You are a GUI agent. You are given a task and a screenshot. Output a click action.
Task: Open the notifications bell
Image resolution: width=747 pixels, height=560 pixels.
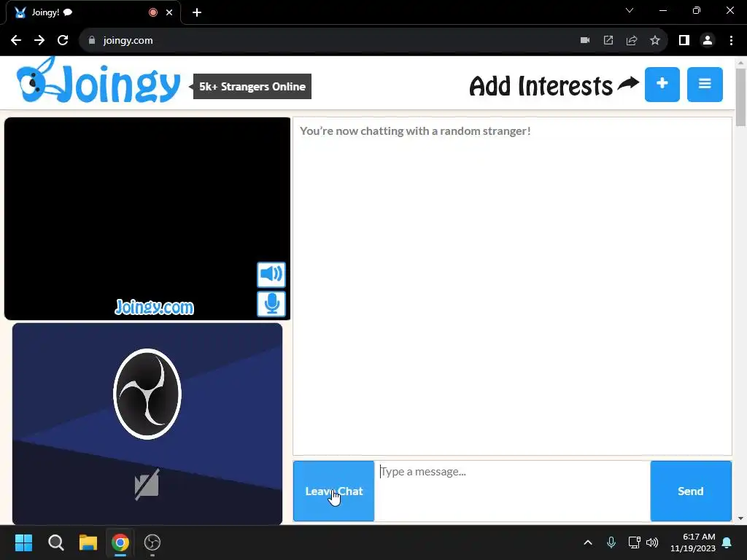pos(727,542)
